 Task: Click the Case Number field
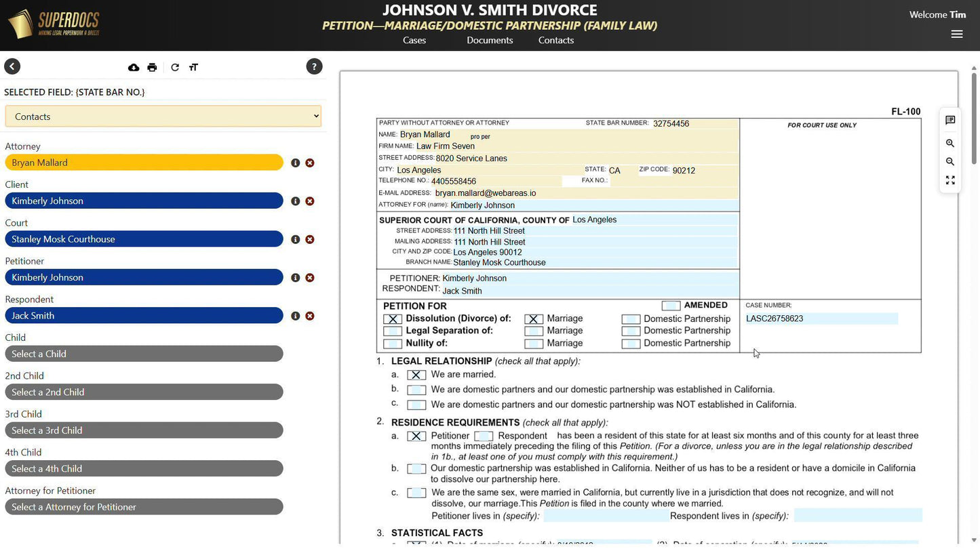pos(821,319)
